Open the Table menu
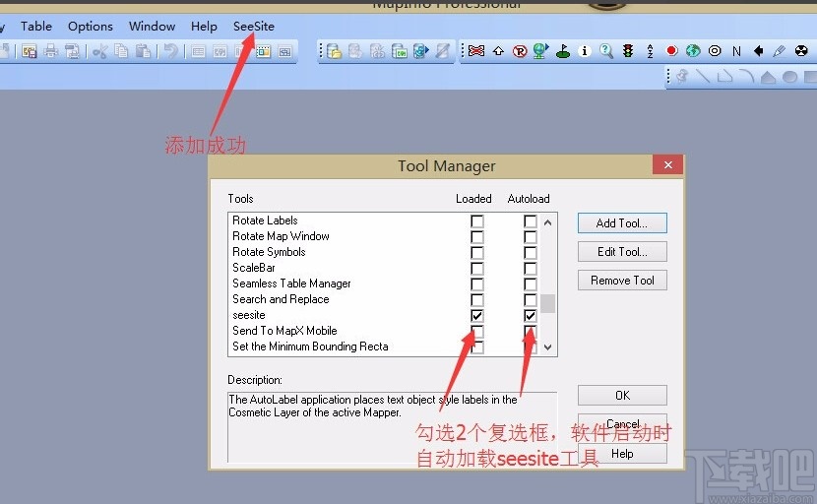The height and width of the screenshot is (504, 817). [x=36, y=26]
